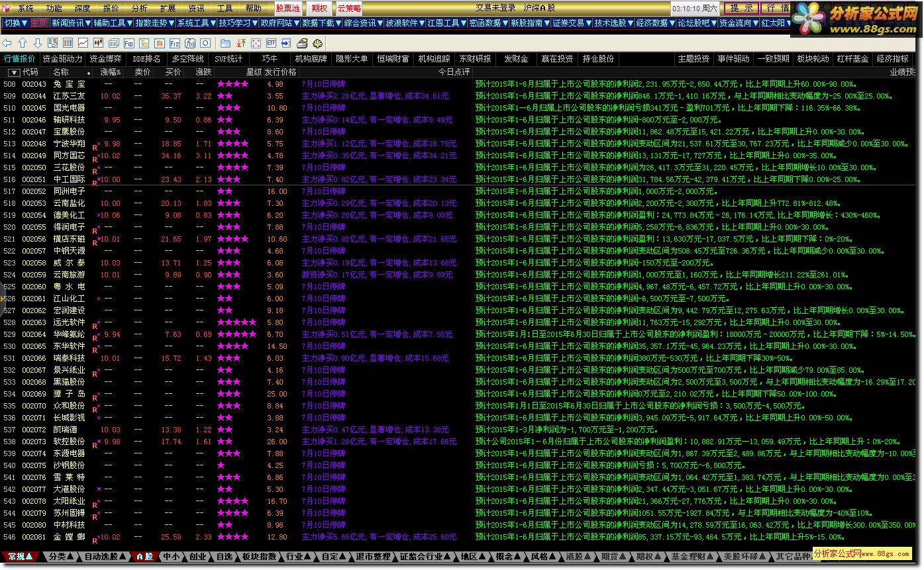924x570 pixels.
Task: Click the red-green up-down arrows sort icon
Action: [241, 43]
